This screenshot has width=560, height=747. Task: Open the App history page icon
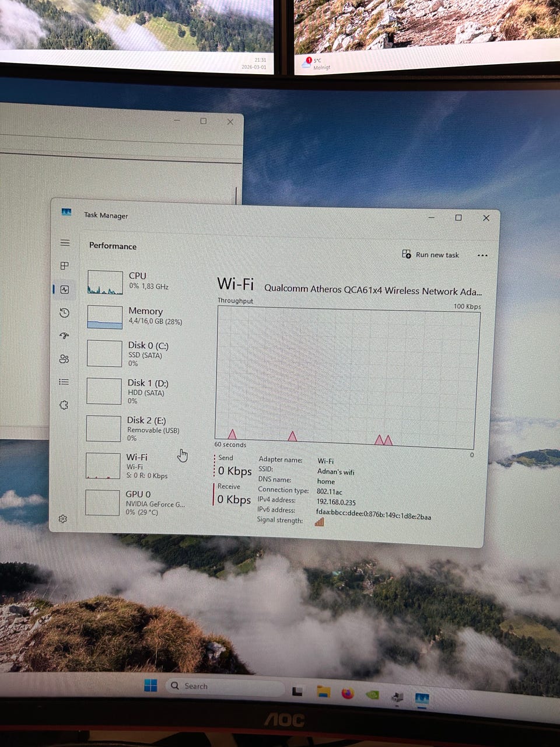65,313
